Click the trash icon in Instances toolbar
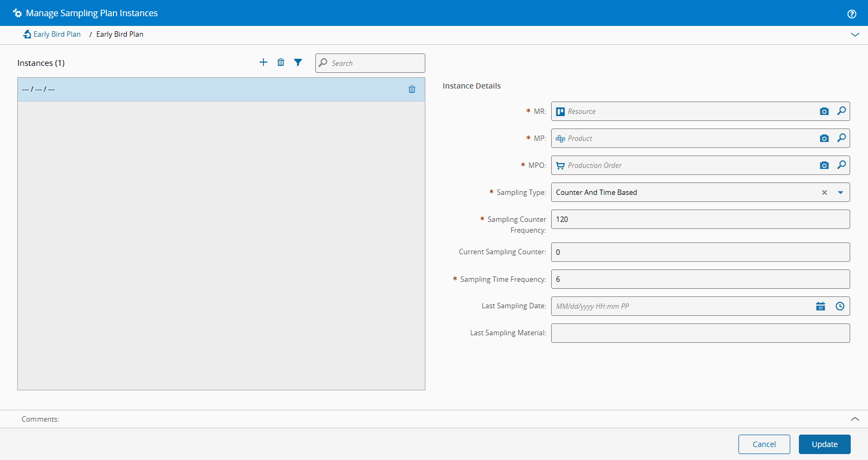The width and height of the screenshot is (868, 460). tap(281, 62)
